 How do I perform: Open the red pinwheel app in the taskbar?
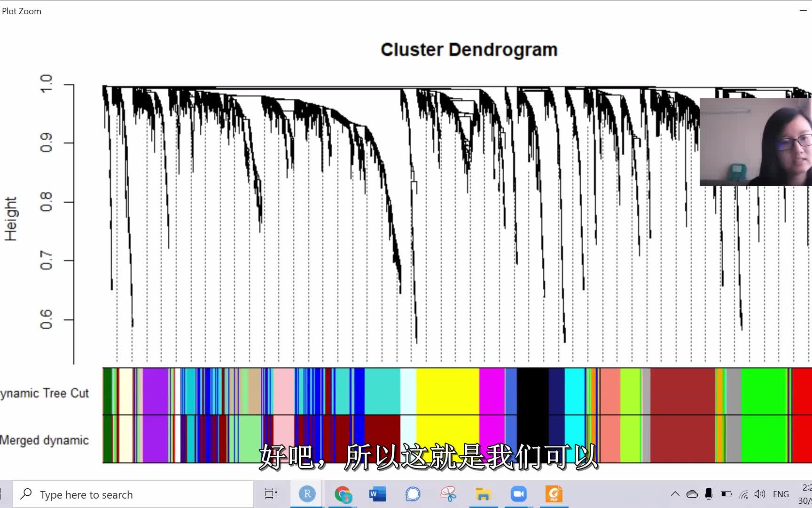448,494
